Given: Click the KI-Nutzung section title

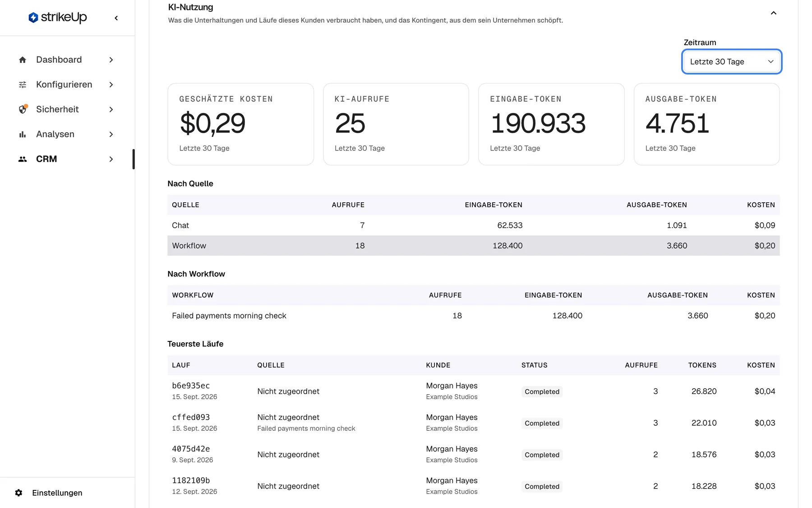Looking at the screenshot, I should [190, 7].
